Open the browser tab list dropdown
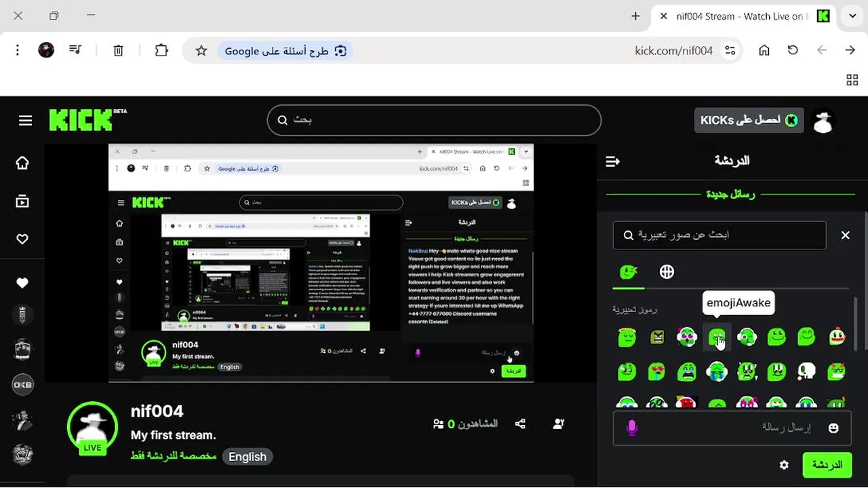The height and width of the screenshot is (488, 868). [x=852, y=16]
